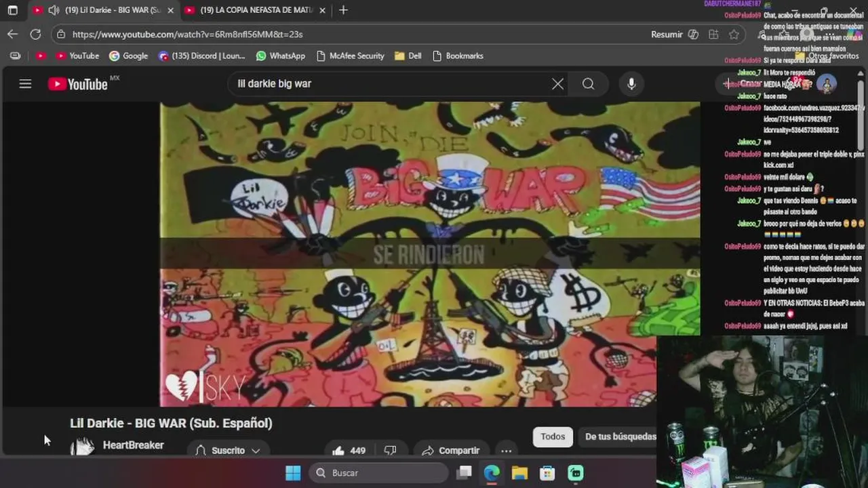Open the WhatsApp bookmark
Viewport: 868px width, 488px height.
[x=280, y=56]
